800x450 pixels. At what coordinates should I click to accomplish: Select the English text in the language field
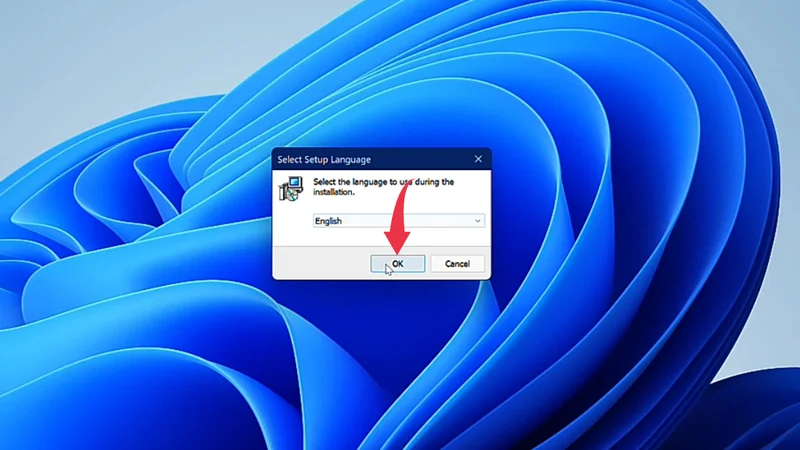point(328,221)
